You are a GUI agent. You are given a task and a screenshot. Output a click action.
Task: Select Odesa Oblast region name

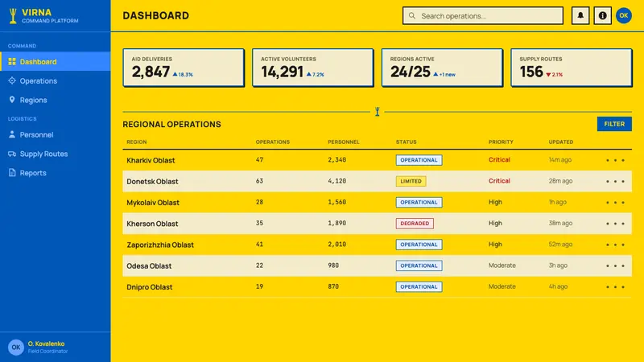[x=149, y=266]
